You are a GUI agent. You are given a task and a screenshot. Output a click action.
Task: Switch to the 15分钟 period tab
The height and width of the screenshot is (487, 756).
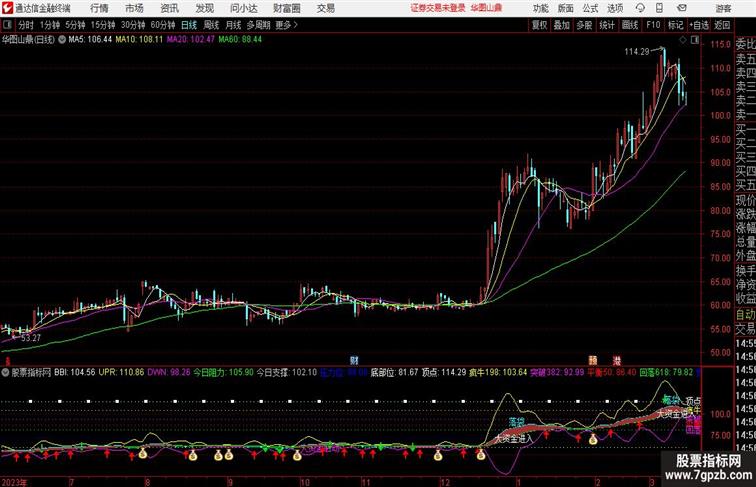coord(103,25)
